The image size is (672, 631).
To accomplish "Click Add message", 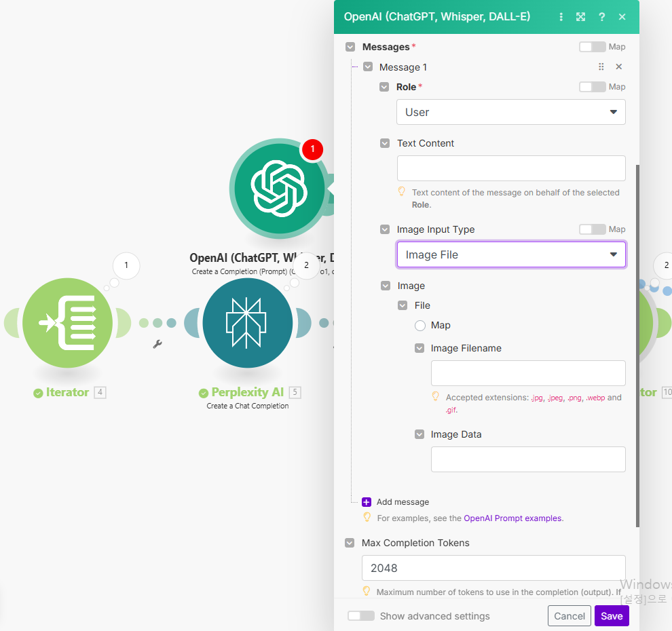I will (402, 502).
